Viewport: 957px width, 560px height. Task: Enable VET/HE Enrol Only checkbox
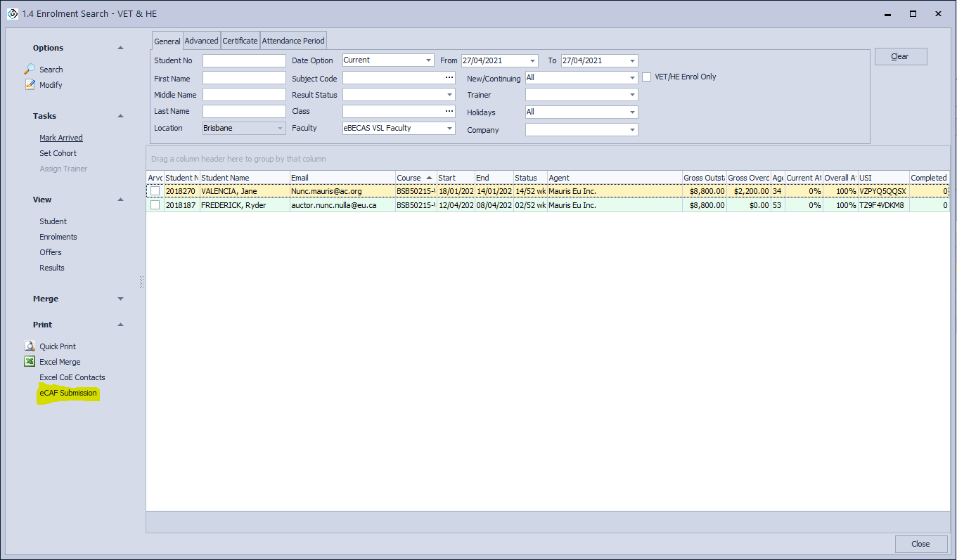pyautogui.click(x=647, y=77)
